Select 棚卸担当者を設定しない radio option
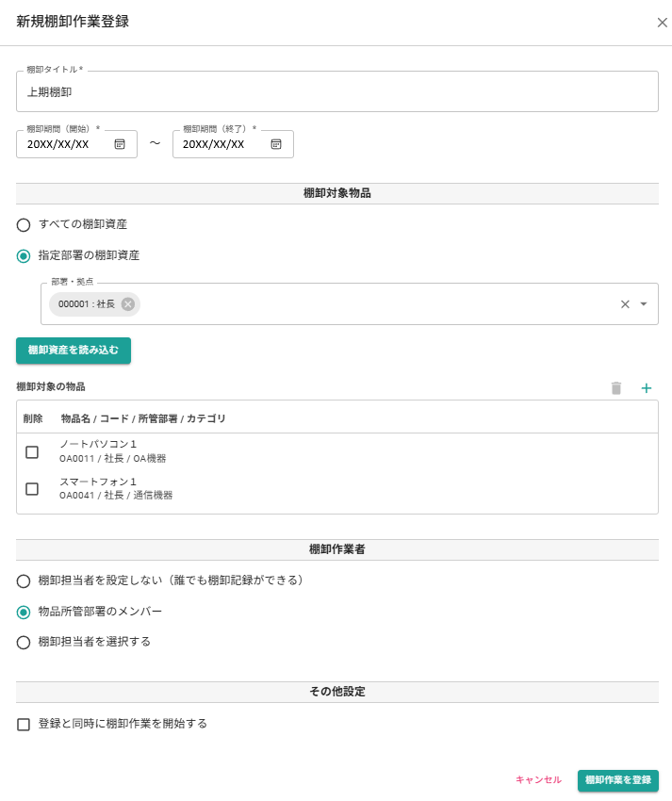672x801 pixels. [x=24, y=580]
